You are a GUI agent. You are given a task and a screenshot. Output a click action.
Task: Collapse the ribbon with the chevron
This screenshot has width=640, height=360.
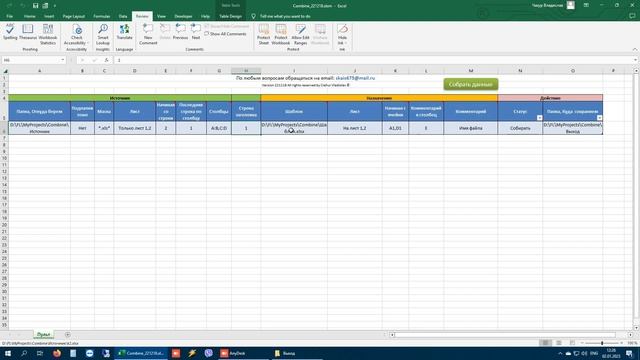635,49
